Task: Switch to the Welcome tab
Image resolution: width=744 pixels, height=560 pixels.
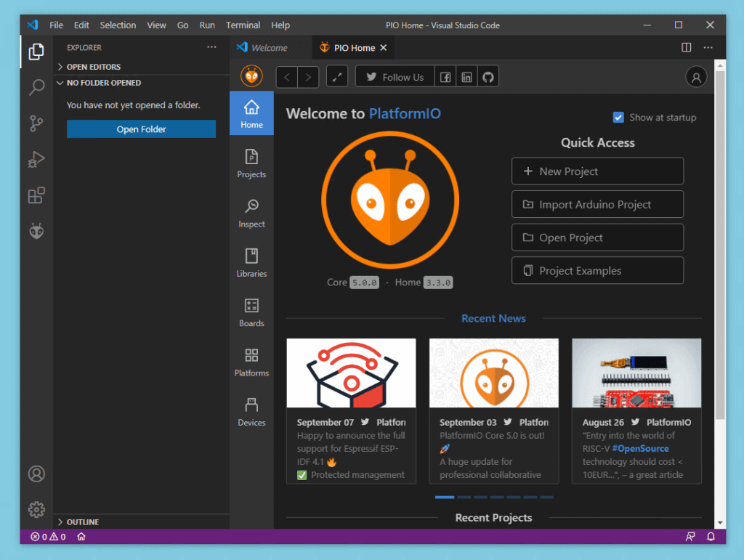Action: click(271, 47)
